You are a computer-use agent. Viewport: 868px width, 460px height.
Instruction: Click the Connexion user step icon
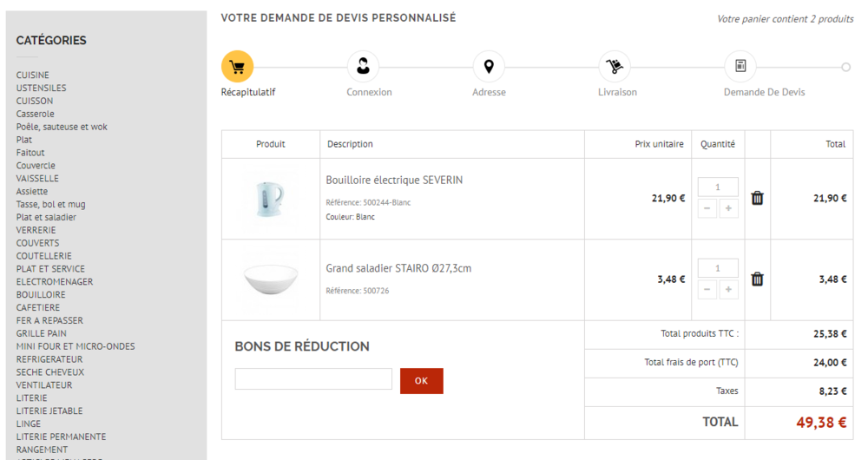click(363, 66)
